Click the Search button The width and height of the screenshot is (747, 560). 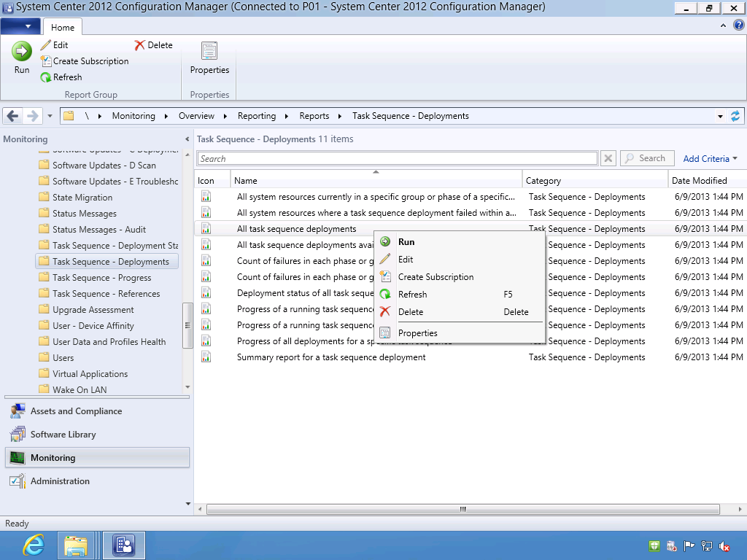pos(647,158)
